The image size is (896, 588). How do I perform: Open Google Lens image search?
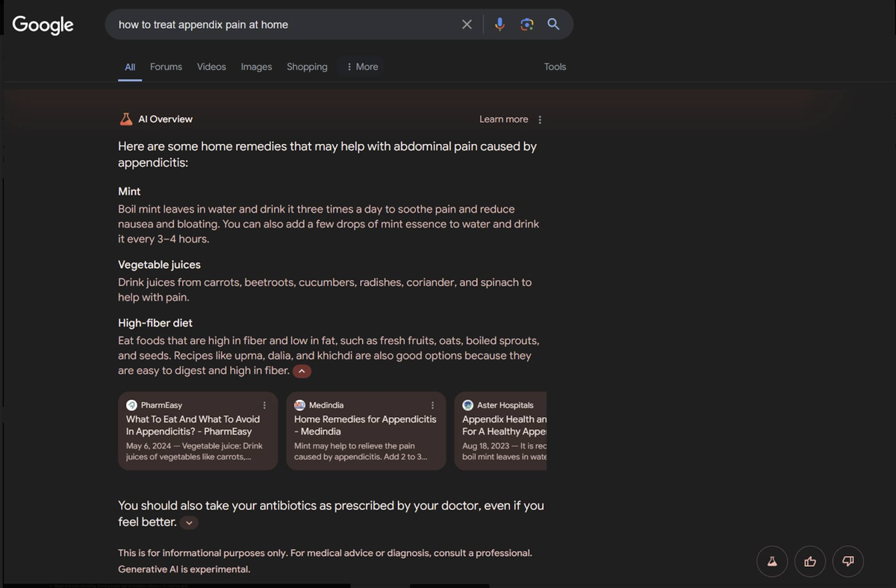[x=526, y=24]
